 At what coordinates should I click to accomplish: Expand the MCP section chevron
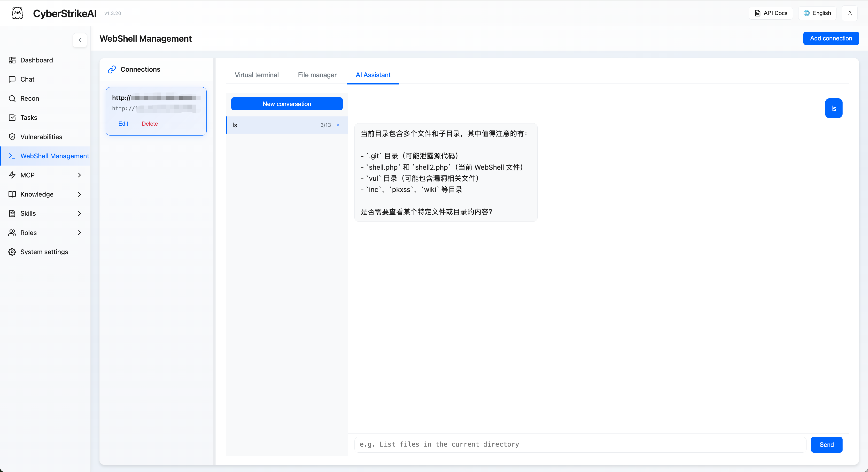[79, 175]
